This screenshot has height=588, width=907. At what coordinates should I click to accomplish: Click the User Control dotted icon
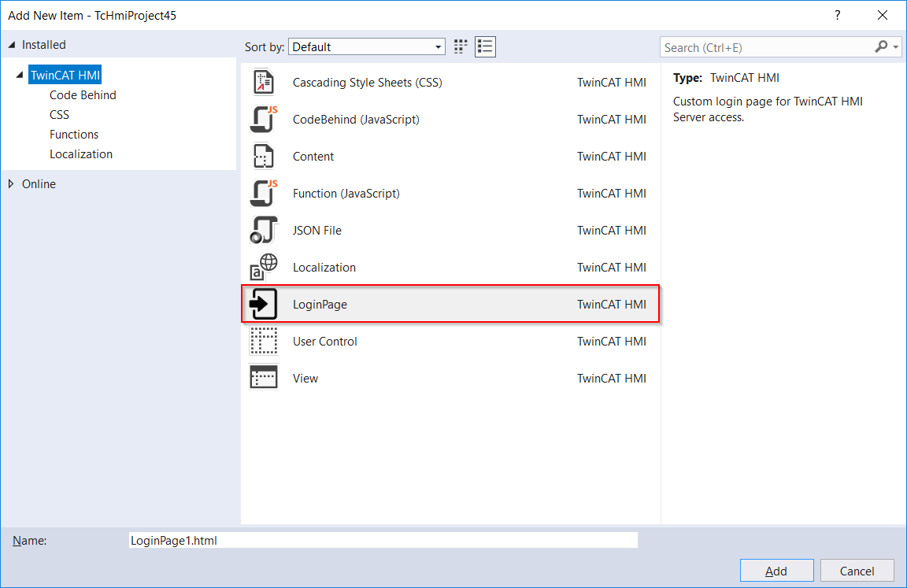264,341
